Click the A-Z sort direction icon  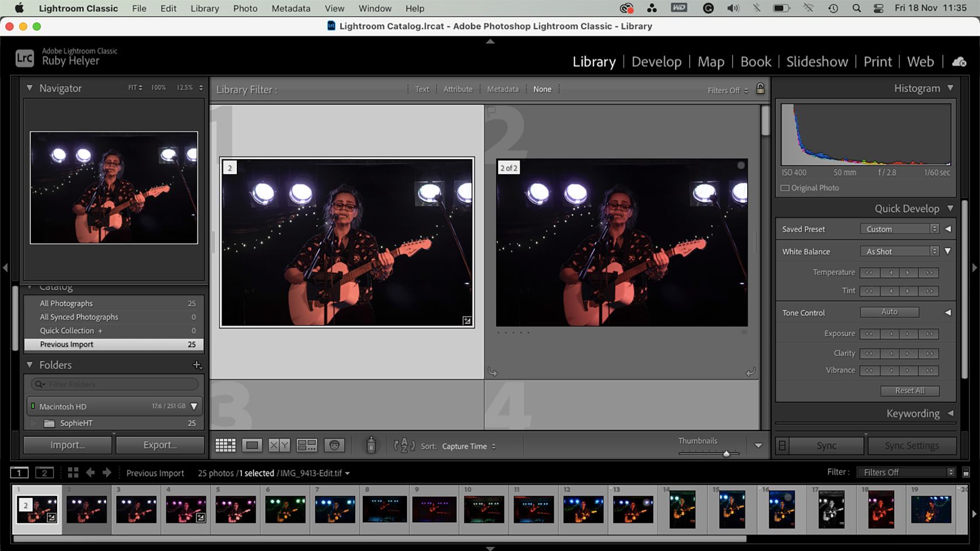tap(404, 446)
